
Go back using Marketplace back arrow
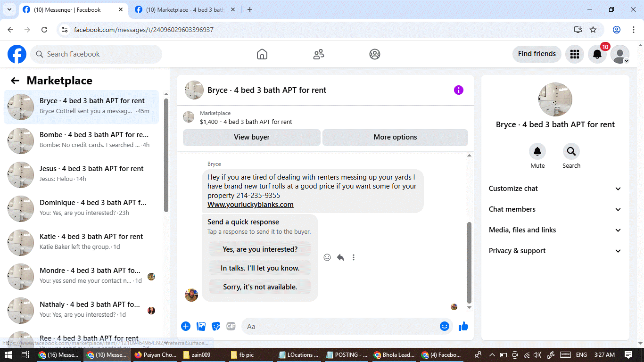pyautogui.click(x=15, y=81)
